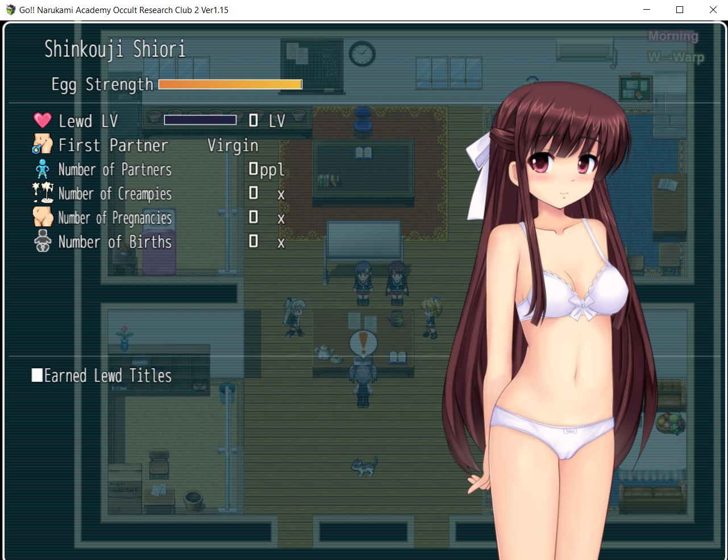The height and width of the screenshot is (560, 728).
Task: Click the "0 LV" level value
Action: [x=267, y=121]
